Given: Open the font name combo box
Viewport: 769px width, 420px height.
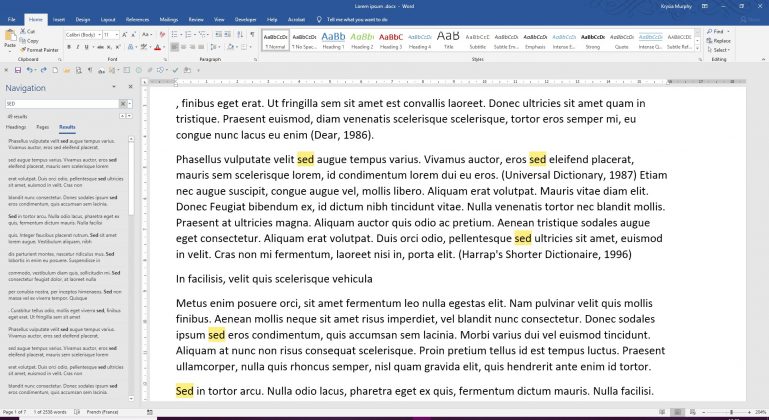Looking at the screenshot, I should (83, 35).
